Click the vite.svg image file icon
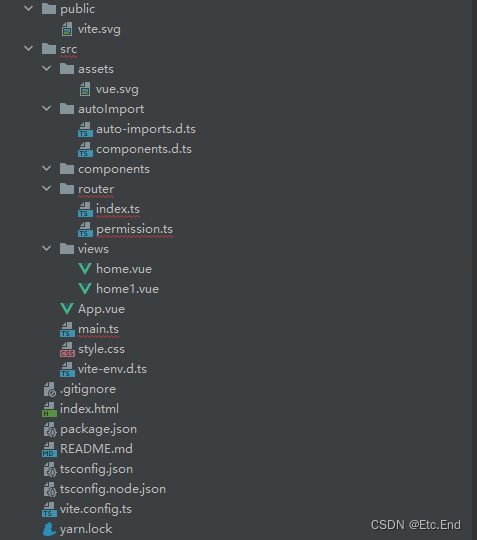This screenshot has width=477, height=540. pyautogui.click(x=67, y=29)
